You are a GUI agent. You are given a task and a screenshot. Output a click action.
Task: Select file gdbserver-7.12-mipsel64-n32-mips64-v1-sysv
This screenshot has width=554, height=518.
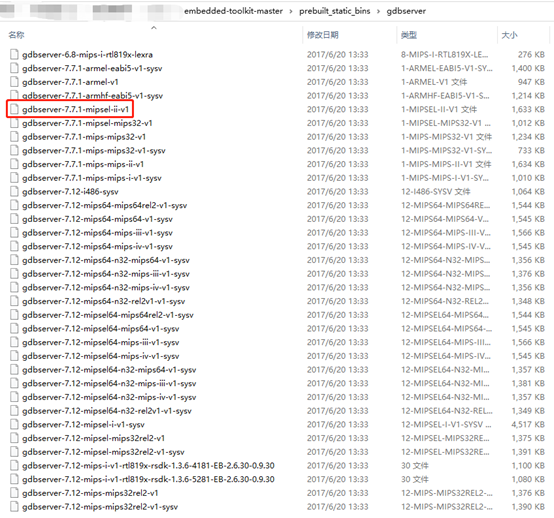[x=109, y=370]
